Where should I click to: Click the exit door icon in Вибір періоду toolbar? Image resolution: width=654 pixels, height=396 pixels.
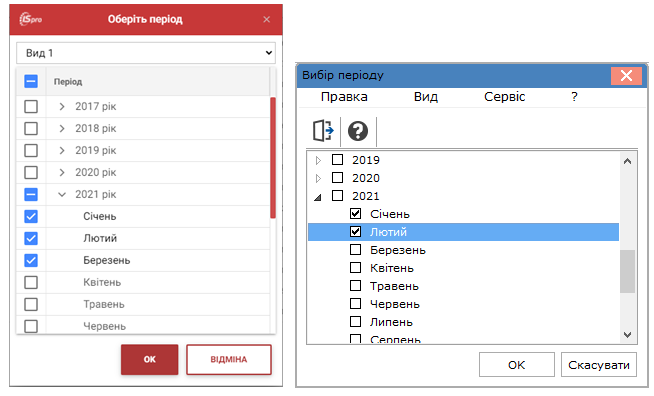click(323, 131)
